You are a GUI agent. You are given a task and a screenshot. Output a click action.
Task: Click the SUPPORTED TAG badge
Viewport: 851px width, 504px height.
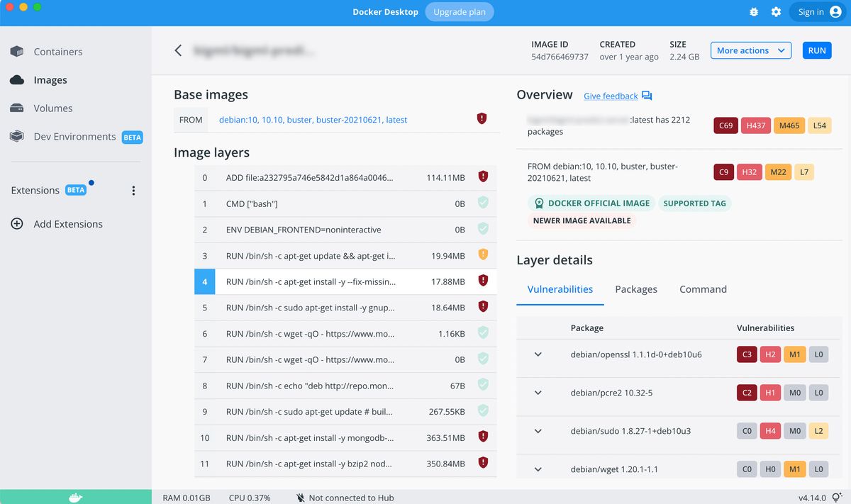coord(695,203)
